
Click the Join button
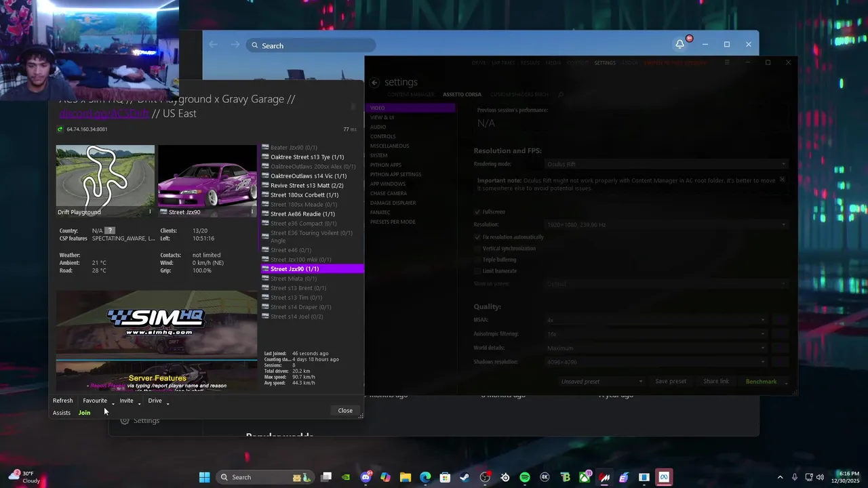(84, 413)
